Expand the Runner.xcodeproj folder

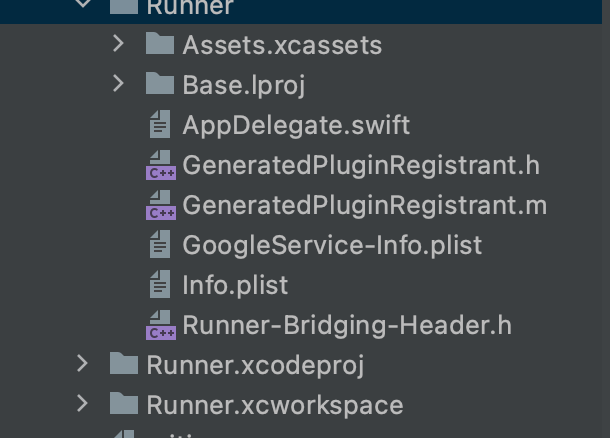(82, 363)
